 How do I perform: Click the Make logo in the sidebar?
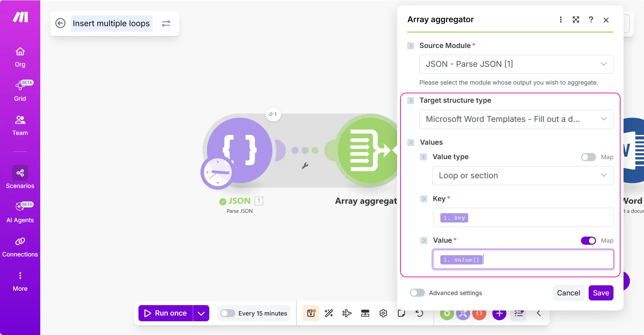20,17
